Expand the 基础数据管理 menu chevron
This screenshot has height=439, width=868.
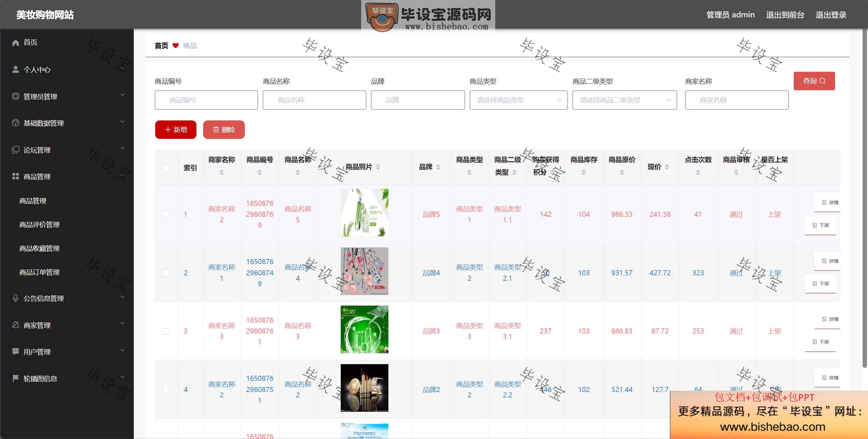point(123,121)
